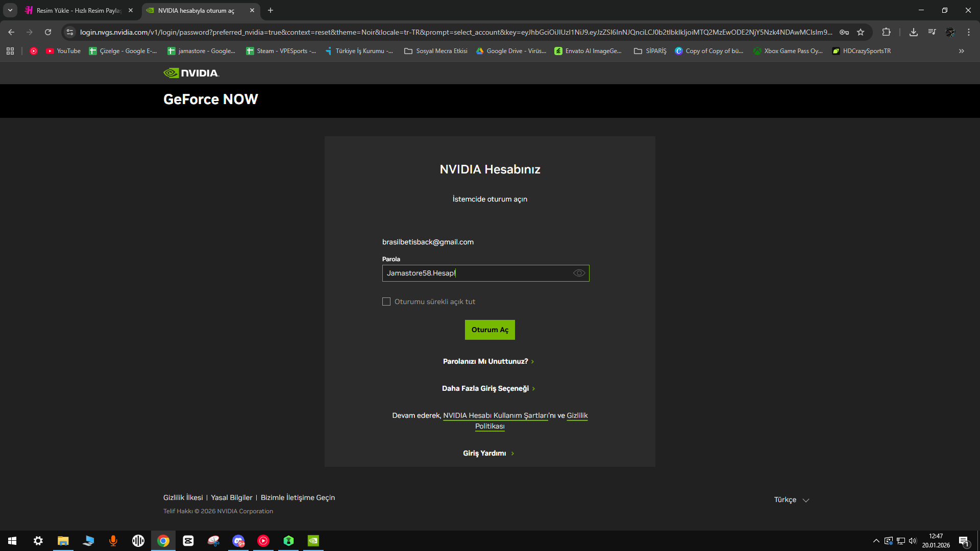Open the Türkçe language dropdown
This screenshot has width=980, height=551.
tap(792, 499)
